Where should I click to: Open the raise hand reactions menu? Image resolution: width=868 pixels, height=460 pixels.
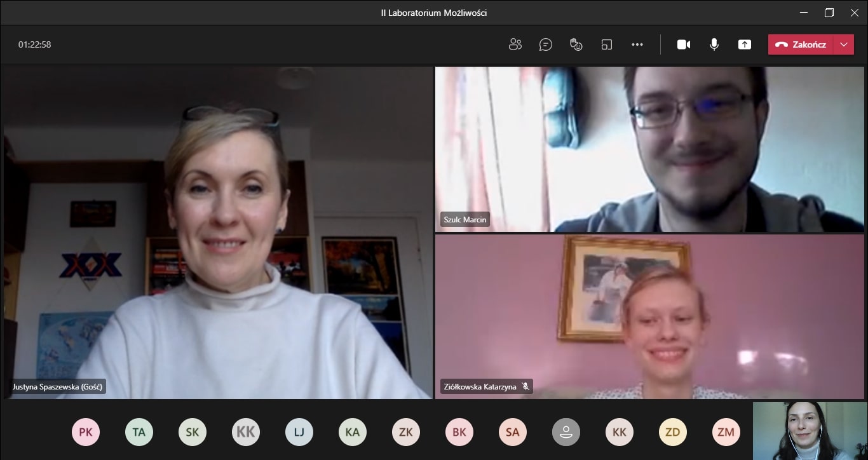(x=576, y=44)
